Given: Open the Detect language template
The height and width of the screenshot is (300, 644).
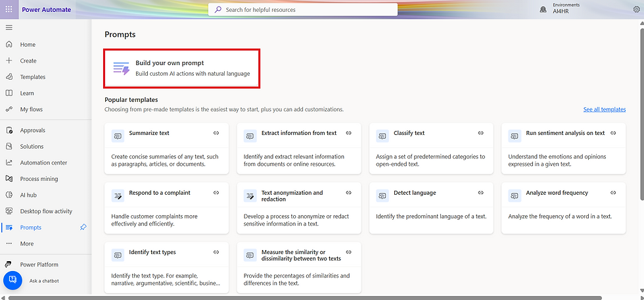Looking at the screenshot, I should pos(431,208).
